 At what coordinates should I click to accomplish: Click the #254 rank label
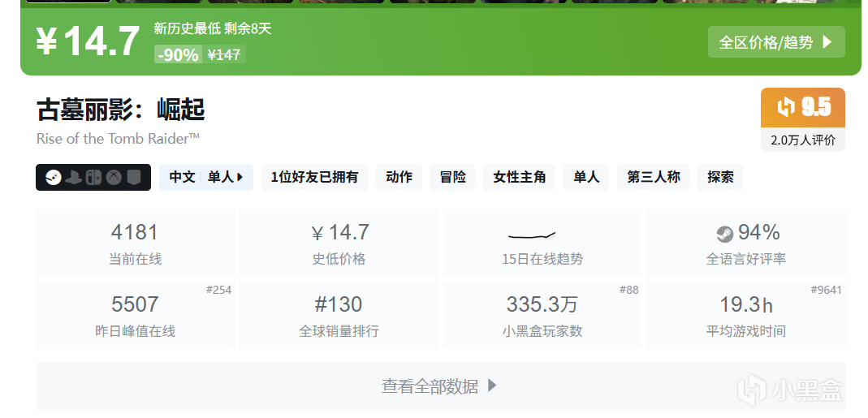[218, 290]
